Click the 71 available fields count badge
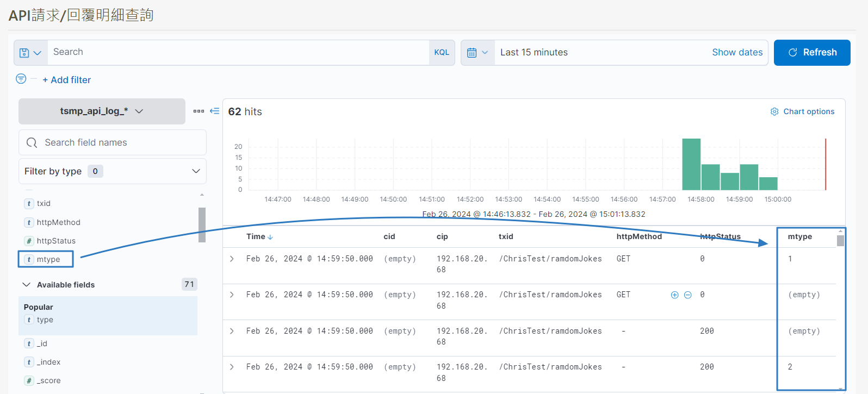Viewport: 868px width, 394px height. tap(189, 284)
